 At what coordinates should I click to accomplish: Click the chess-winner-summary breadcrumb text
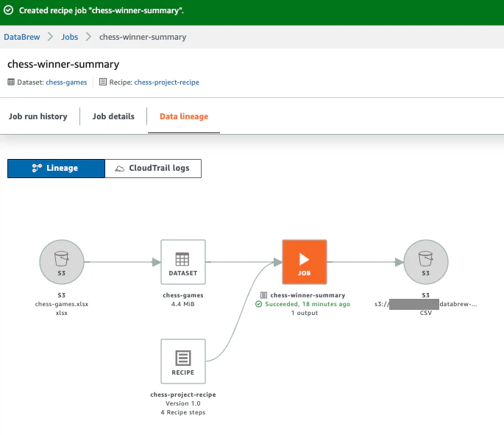[x=143, y=37]
